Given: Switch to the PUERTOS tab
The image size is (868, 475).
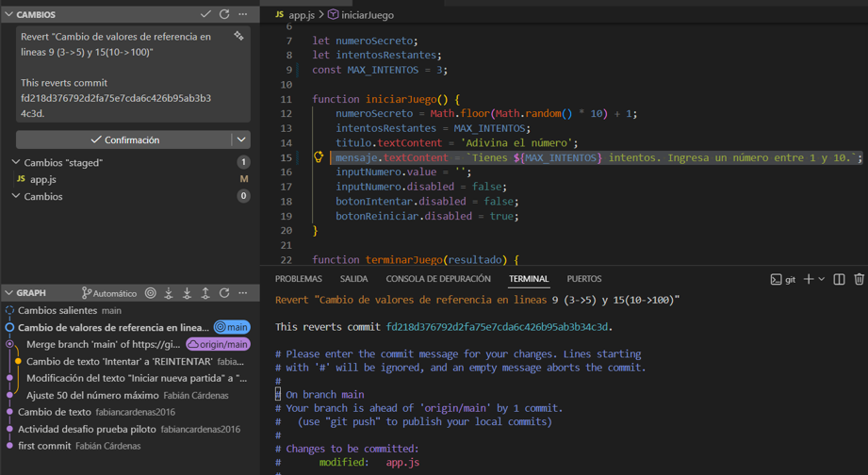Looking at the screenshot, I should click(x=584, y=278).
